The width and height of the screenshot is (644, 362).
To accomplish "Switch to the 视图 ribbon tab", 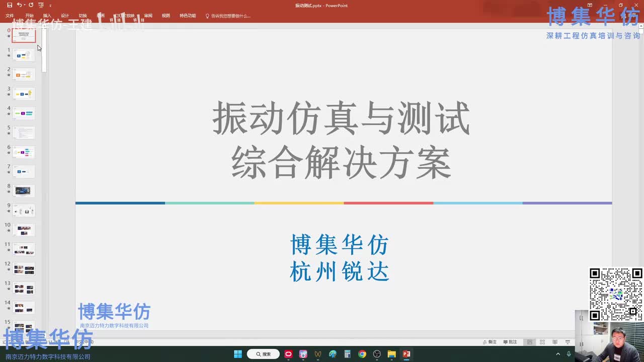I will coord(166,16).
